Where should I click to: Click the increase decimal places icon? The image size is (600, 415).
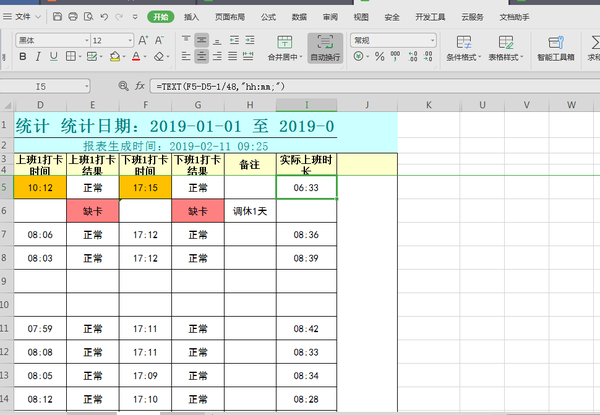(x=413, y=57)
